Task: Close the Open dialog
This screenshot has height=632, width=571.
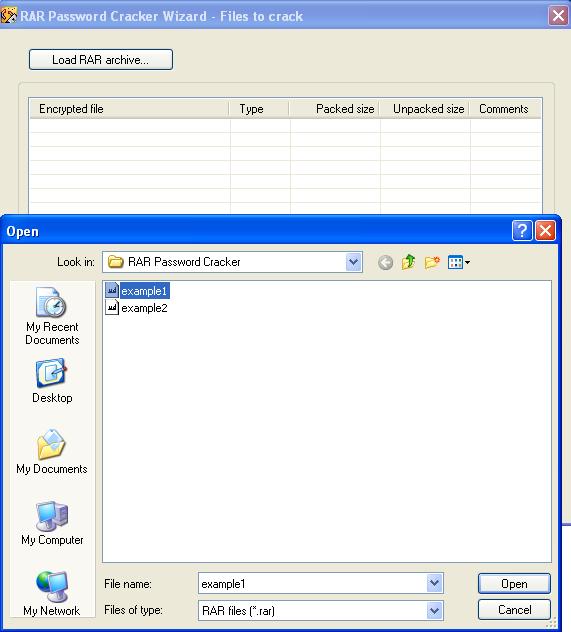Action: [545, 231]
